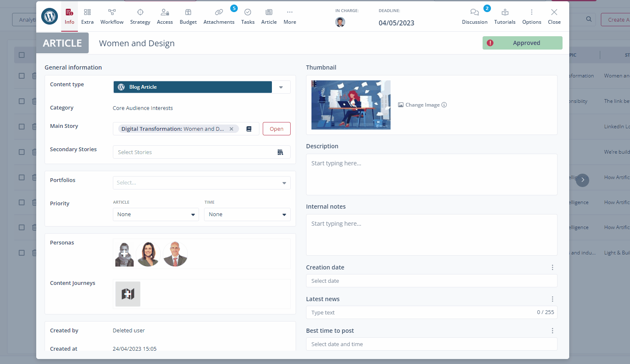Click into the Description text field
Screen dimensions: 630x364
tap(431, 175)
